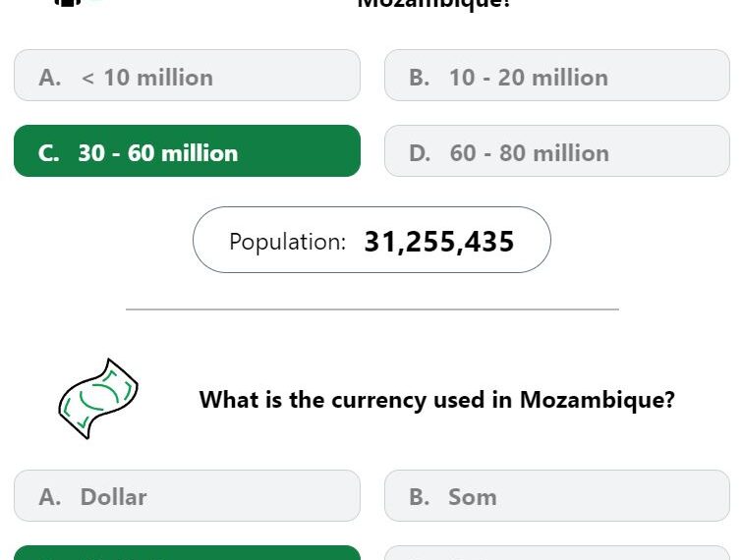This screenshot has height=560, width=742.
Task: Select answer A, less than 10 million
Action: click(187, 76)
